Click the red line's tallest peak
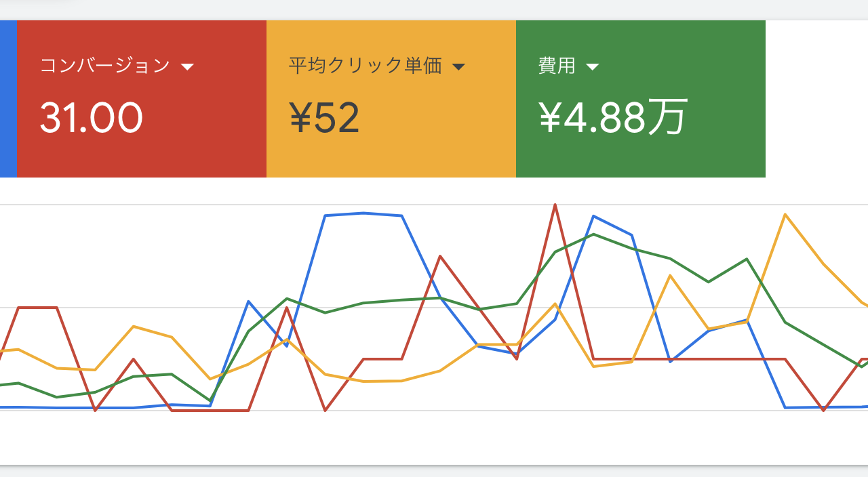 [555, 205]
